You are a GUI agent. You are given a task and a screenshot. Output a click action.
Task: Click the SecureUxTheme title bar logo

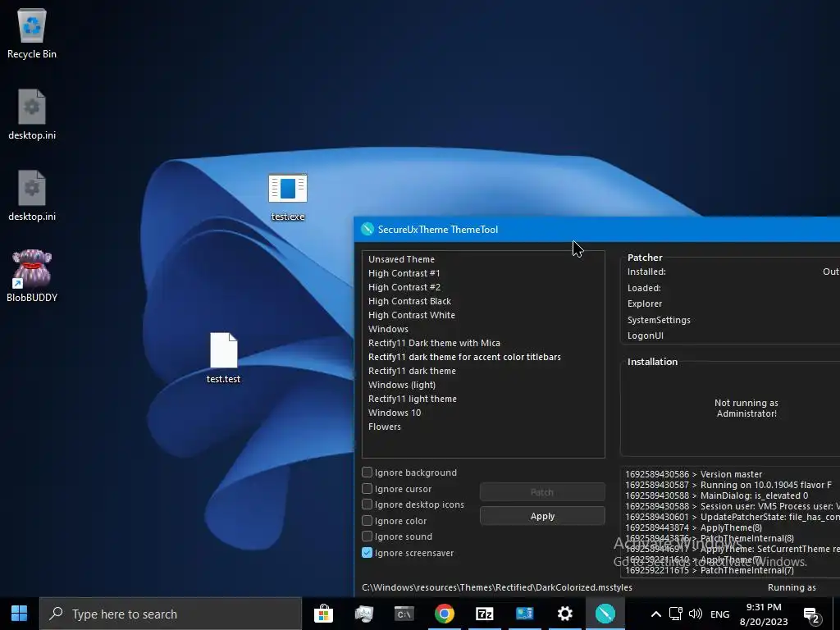367,230
